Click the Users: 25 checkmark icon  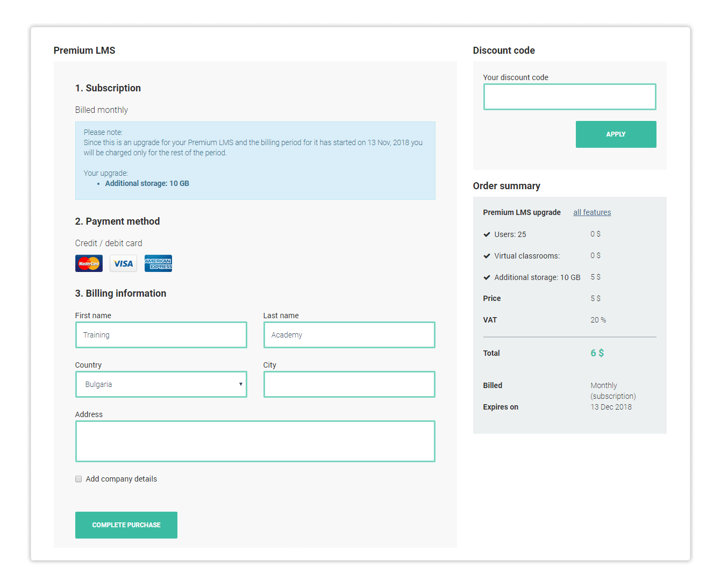click(487, 234)
